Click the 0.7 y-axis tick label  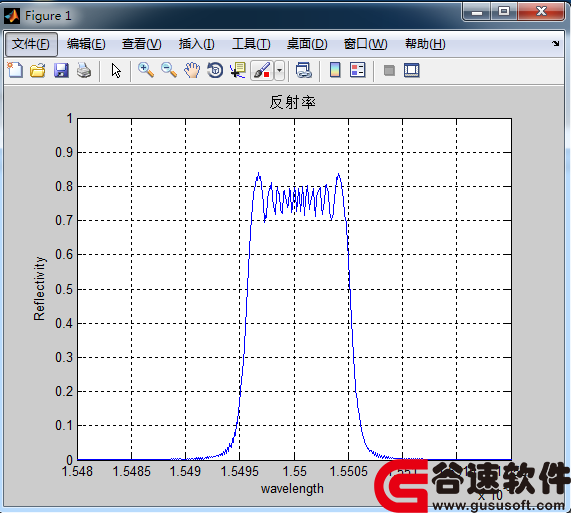click(64, 221)
